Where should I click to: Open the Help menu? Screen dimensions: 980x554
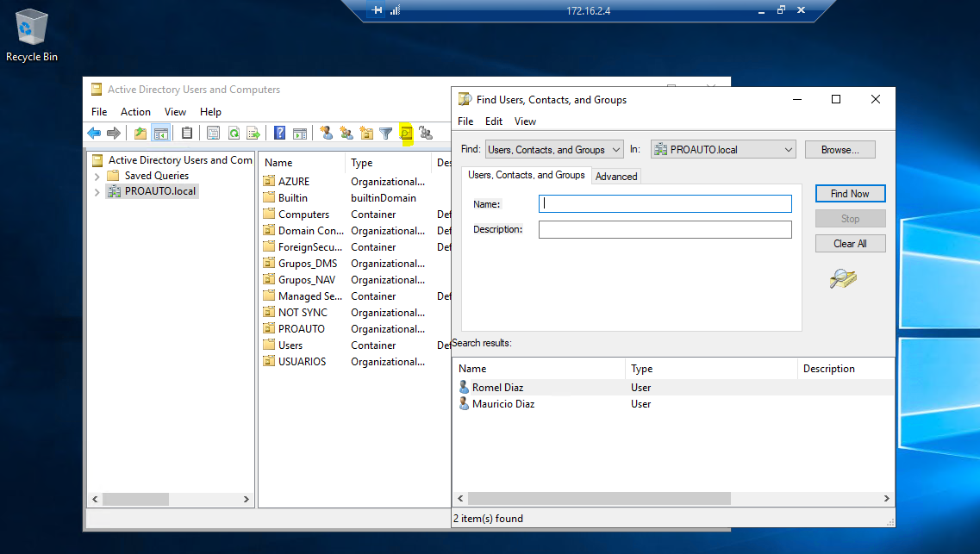210,112
